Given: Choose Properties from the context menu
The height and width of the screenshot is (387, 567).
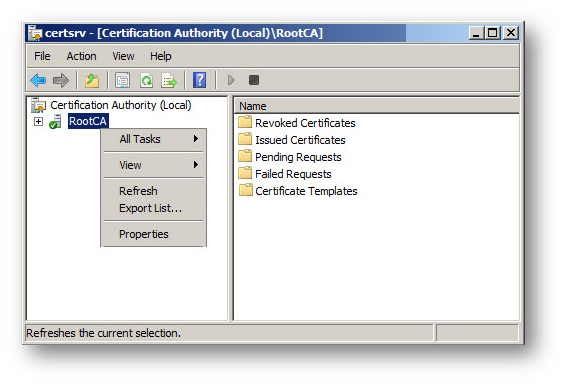Looking at the screenshot, I should 154,234.
